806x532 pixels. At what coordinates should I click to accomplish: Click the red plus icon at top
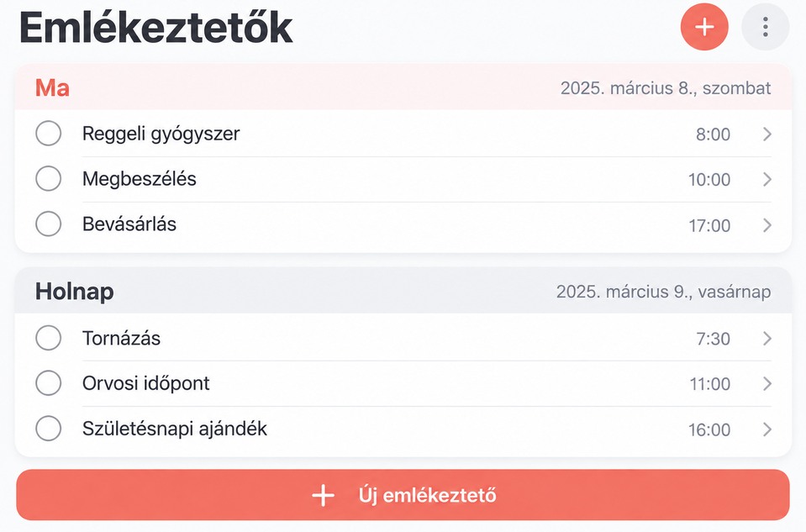click(x=704, y=27)
